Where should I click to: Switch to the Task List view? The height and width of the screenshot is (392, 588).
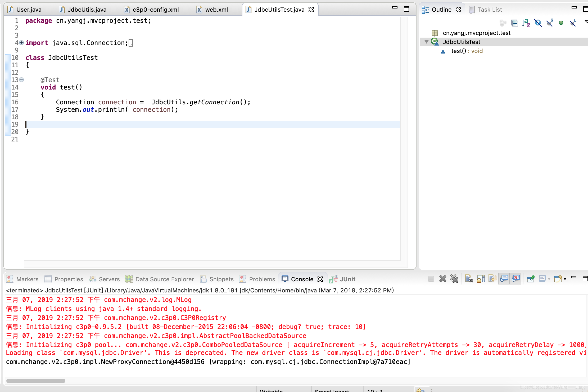[x=489, y=10]
